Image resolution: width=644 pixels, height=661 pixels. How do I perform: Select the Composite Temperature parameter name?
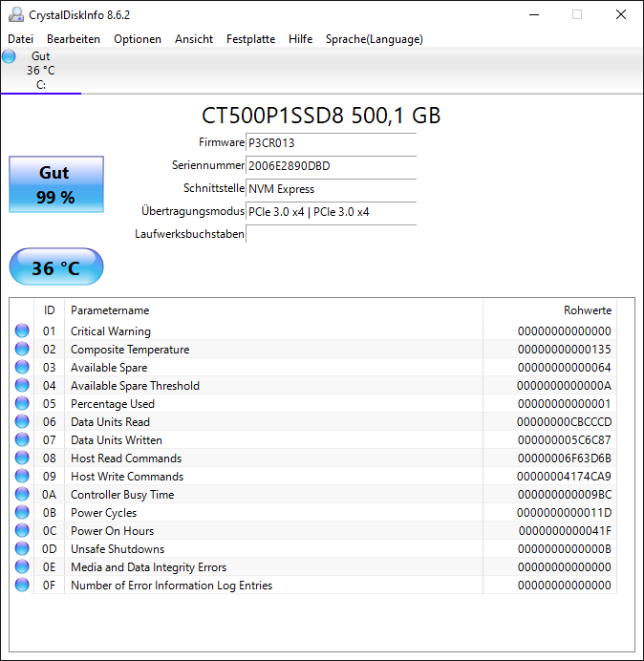tap(130, 350)
